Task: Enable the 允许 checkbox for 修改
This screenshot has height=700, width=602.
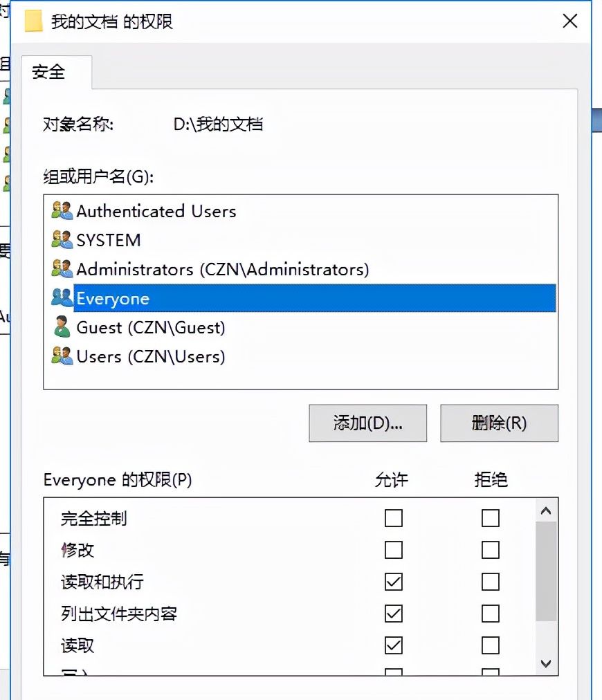Action: pyautogui.click(x=393, y=549)
